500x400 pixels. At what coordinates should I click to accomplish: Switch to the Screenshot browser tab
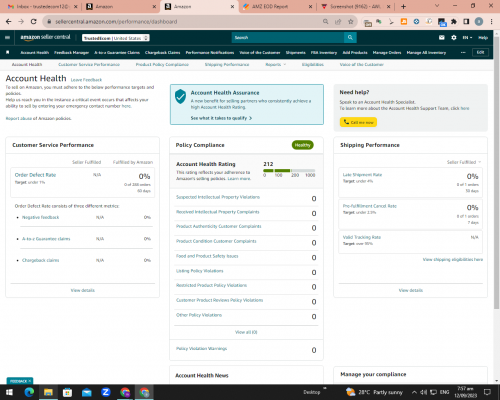[355, 7]
